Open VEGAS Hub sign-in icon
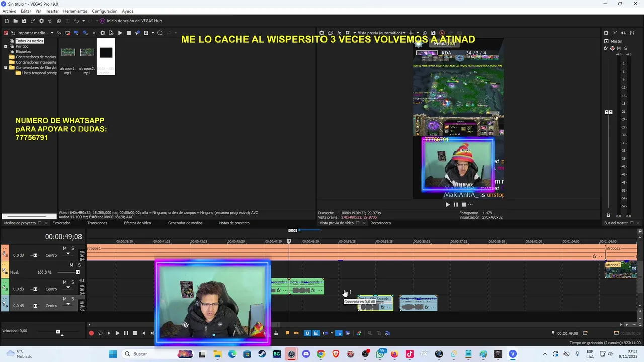The width and height of the screenshot is (644, 362). 102,21
